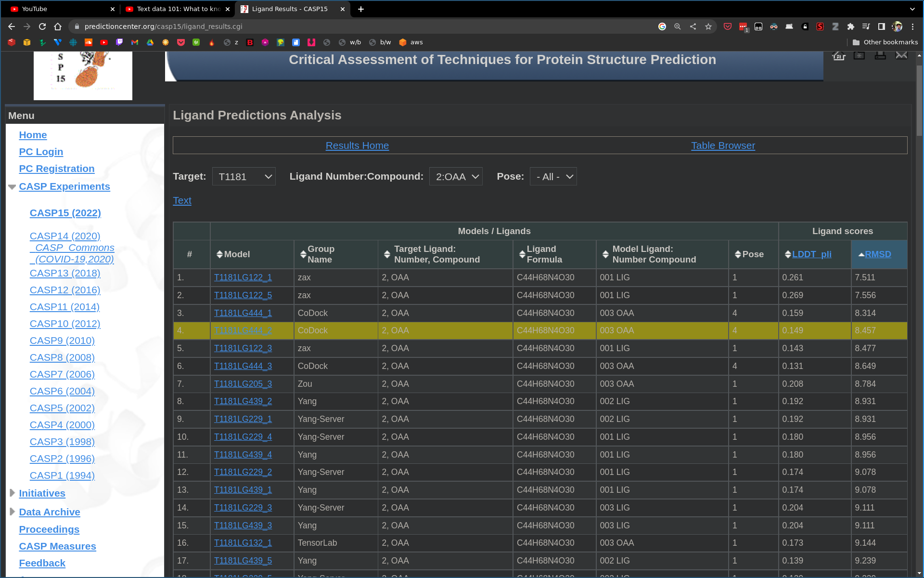Open the Table Browser link
924x578 pixels.
tap(723, 145)
